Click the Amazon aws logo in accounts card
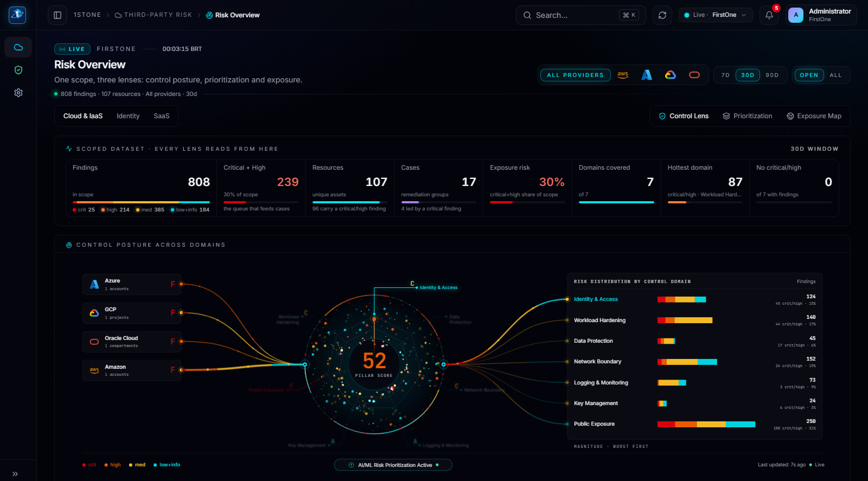Image resolution: width=868 pixels, height=481 pixels. pos(94,370)
